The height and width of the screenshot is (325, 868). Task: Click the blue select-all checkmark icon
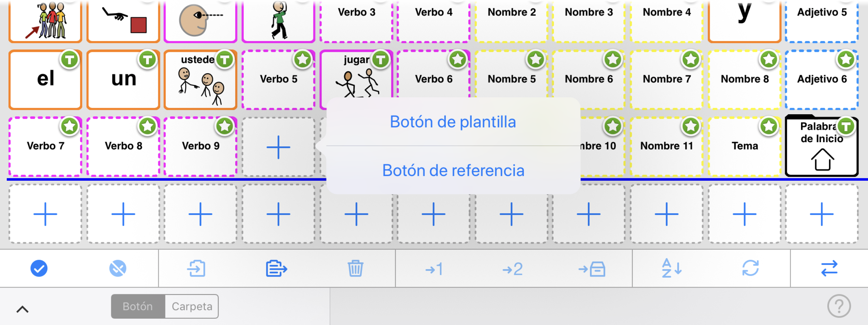click(39, 268)
